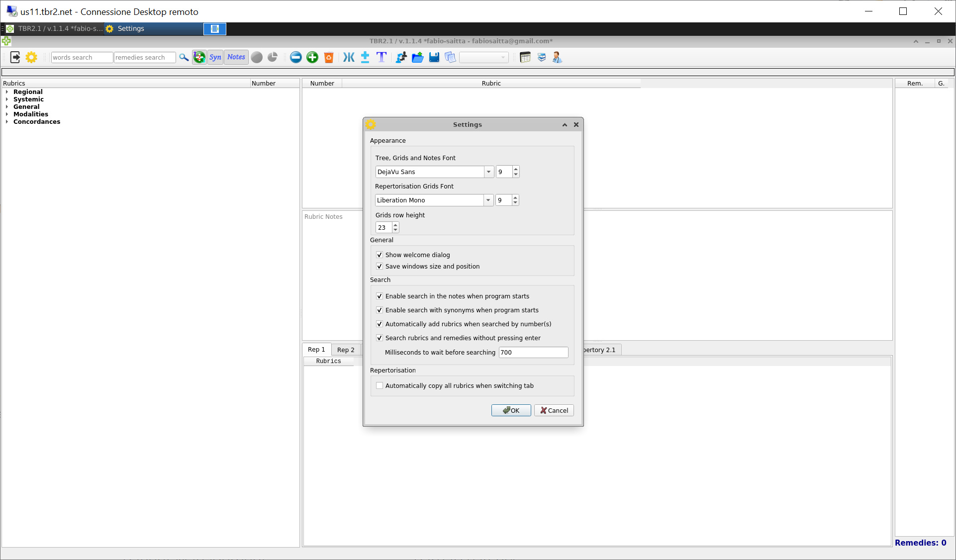
Task: Toggle the Notes search button
Action: [236, 57]
